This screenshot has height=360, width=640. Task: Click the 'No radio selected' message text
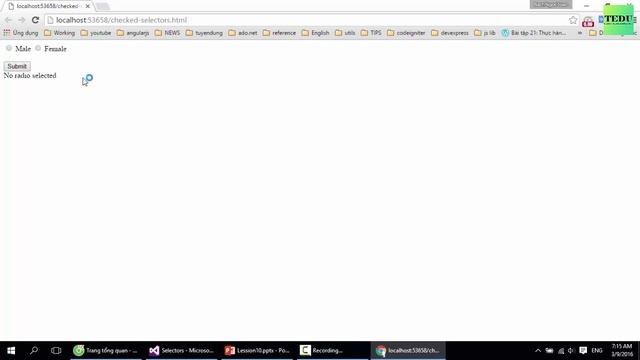pos(30,76)
